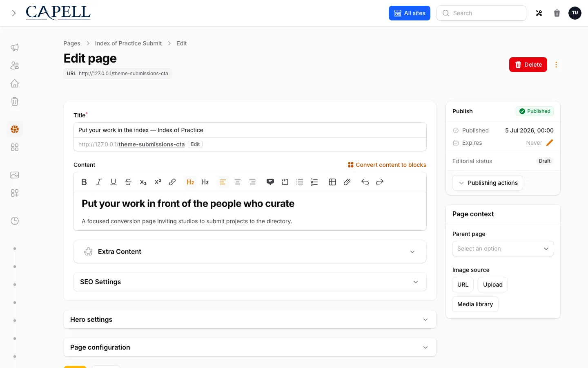Open the media image icon in sidebar
Screen dimensions: 588x368
tap(15, 175)
